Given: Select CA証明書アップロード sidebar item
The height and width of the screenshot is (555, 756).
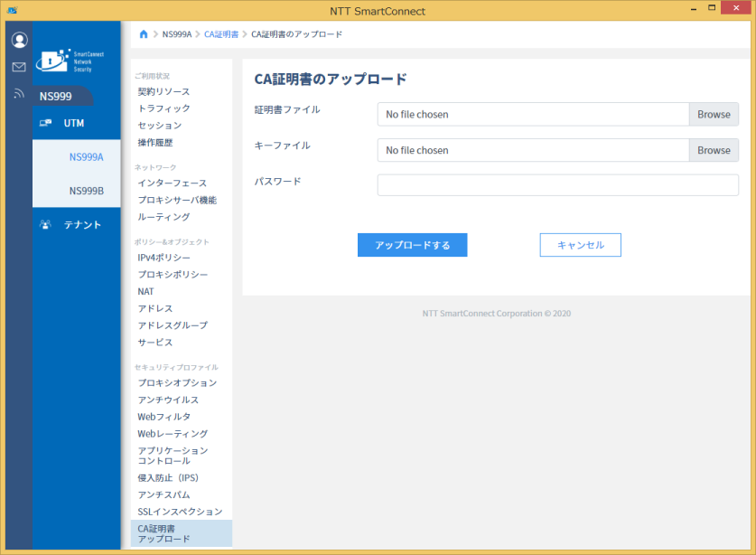Looking at the screenshot, I should pos(182,533).
